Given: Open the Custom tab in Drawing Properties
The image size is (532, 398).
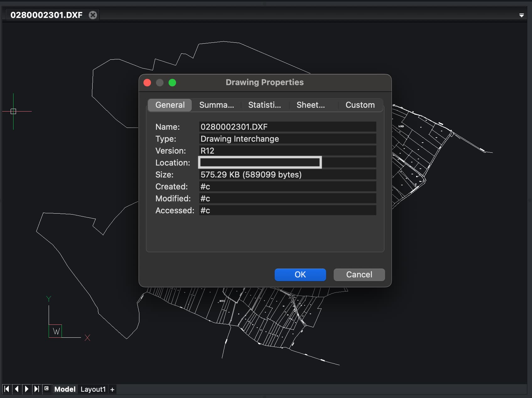Looking at the screenshot, I should pos(360,105).
